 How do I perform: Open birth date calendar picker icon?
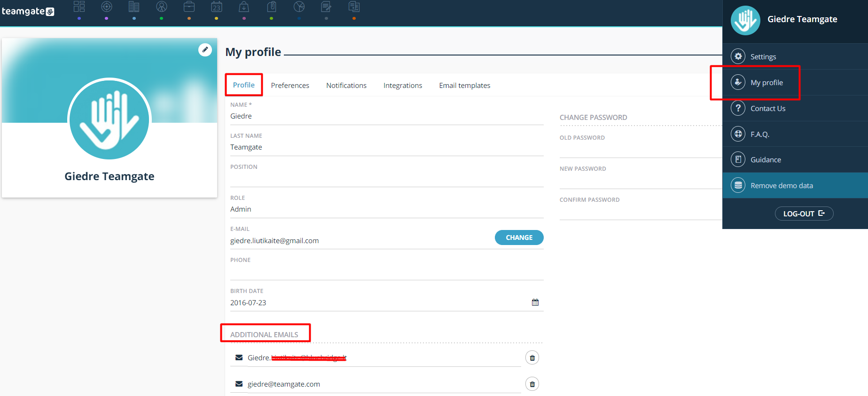(x=535, y=302)
